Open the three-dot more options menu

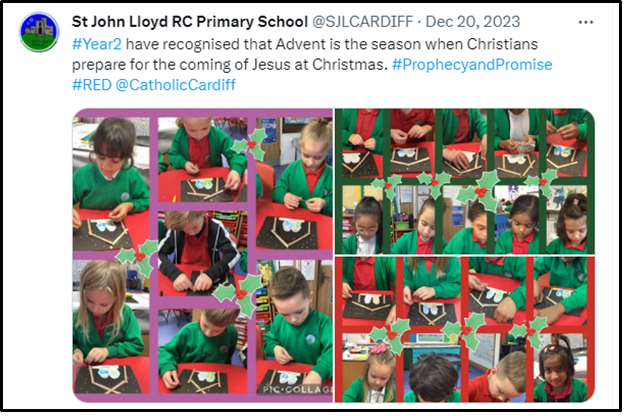585,22
